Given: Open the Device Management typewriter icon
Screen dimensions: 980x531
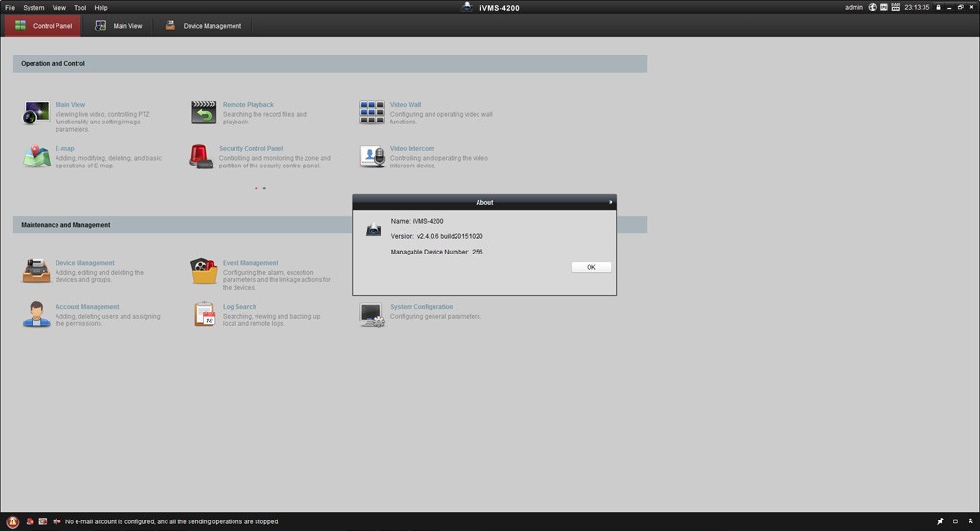Looking at the screenshot, I should tap(36, 271).
